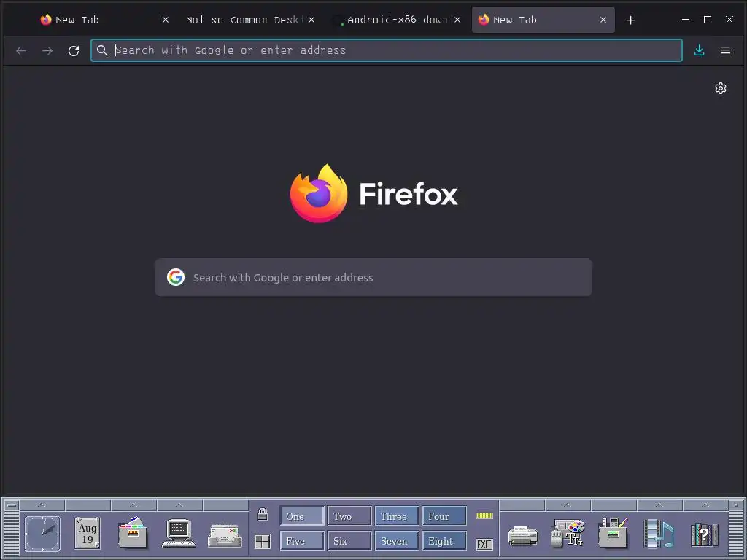Go back using the back arrow
The image size is (747, 560).
pos(21,50)
